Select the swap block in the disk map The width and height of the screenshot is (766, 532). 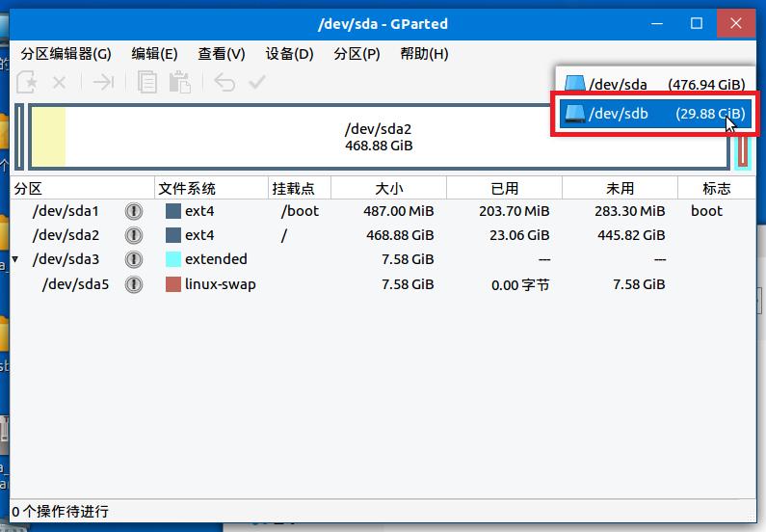[743, 151]
